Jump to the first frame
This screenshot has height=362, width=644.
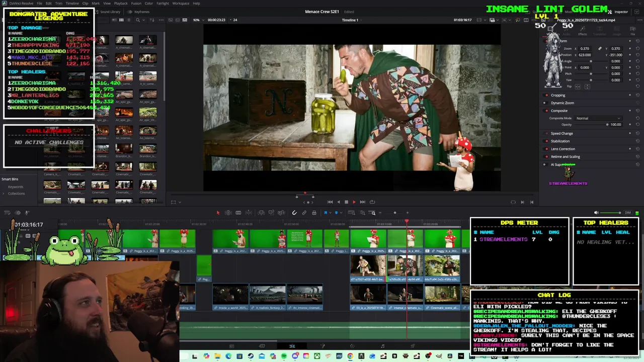pos(330,202)
